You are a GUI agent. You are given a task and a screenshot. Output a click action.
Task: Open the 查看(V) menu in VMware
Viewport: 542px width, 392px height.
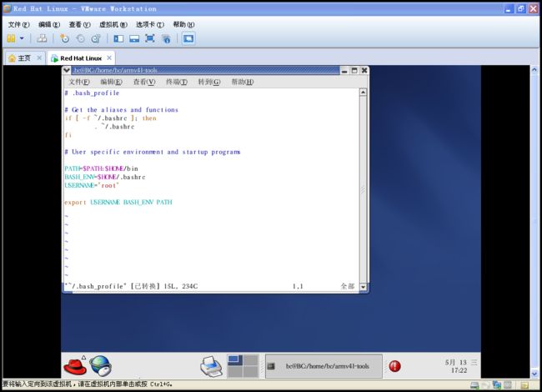click(79, 24)
